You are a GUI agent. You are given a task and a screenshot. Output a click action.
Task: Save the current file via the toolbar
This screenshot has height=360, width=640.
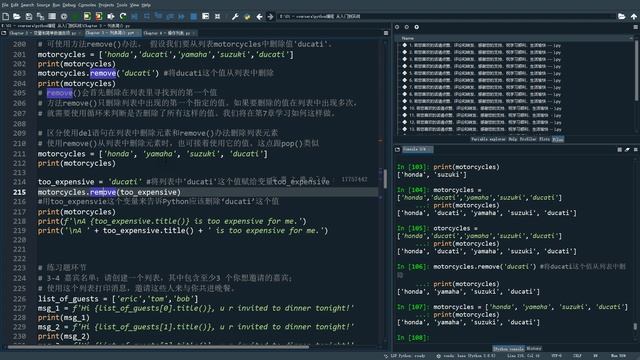29,16
